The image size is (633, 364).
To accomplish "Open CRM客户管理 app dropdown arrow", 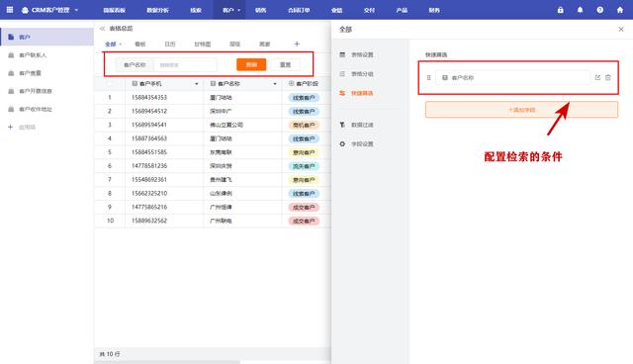I will pos(76,10).
